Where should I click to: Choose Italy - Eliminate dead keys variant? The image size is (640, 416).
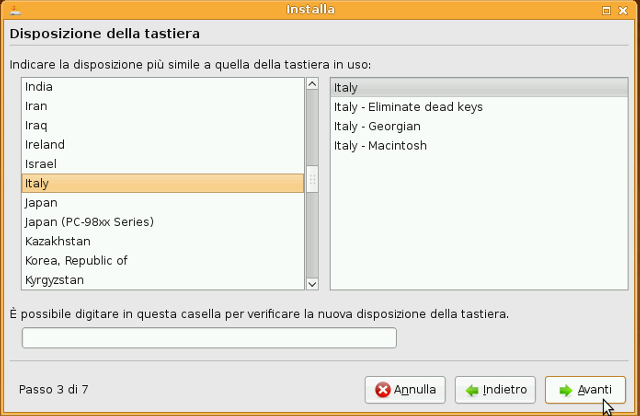[479, 107]
